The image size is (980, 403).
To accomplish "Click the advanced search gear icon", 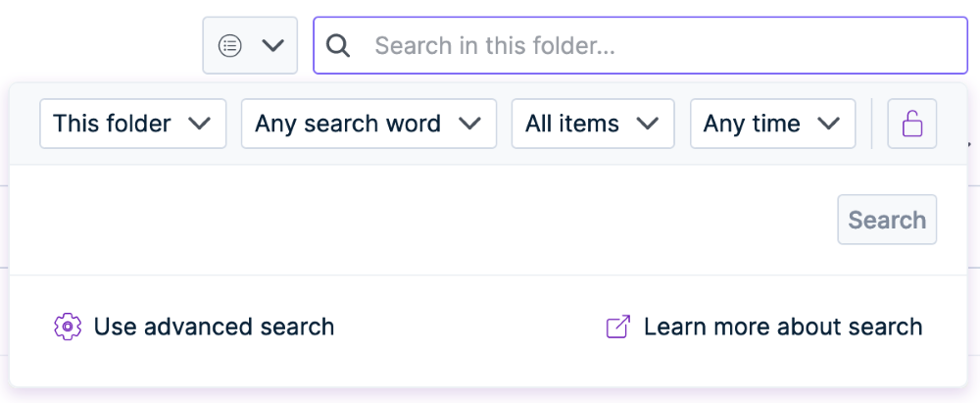I will pyautogui.click(x=68, y=327).
